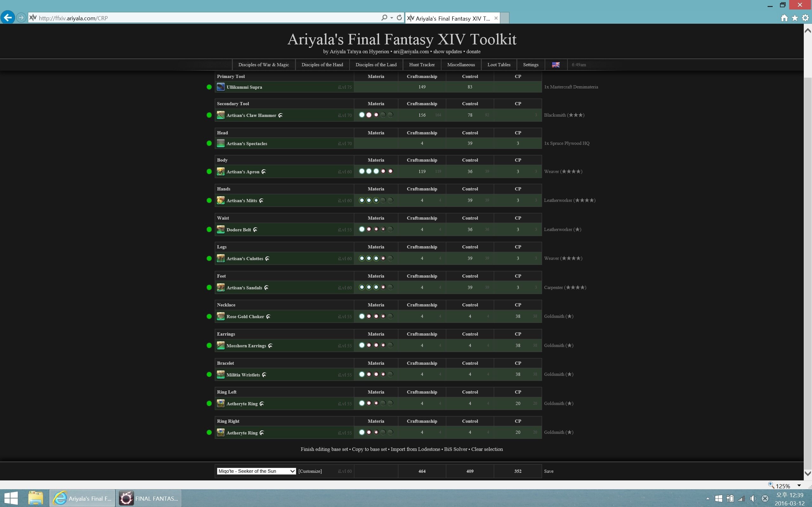Click the Artisan's Claw Hammer item icon
Screen dimensions: 812x507
coord(220,115)
